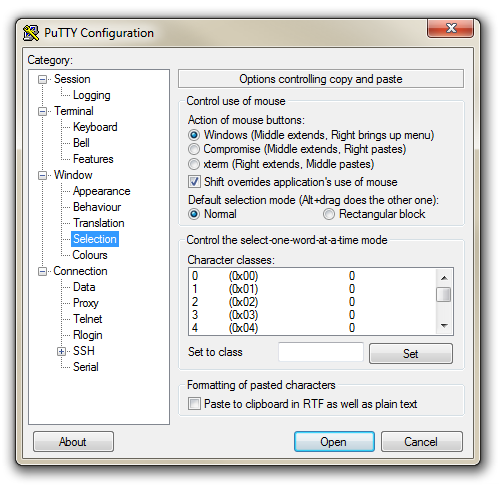
Task: Open the Rlogin category
Action: point(88,335)
